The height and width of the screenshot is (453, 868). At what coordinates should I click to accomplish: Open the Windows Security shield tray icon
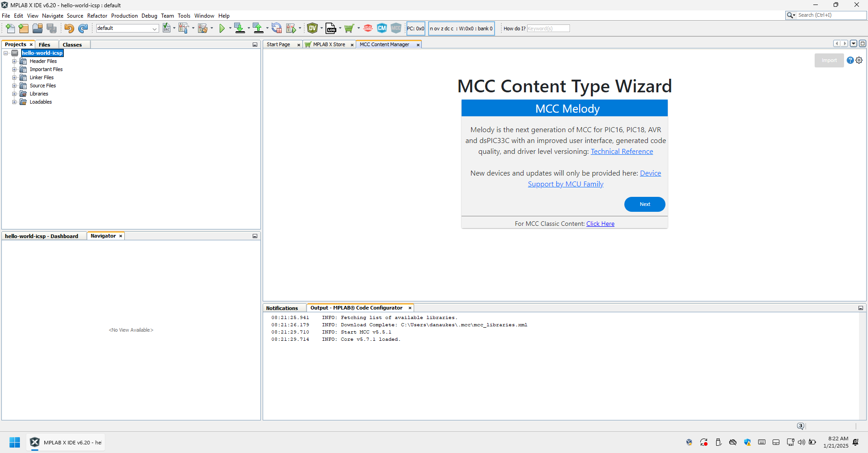click(747, 442)
